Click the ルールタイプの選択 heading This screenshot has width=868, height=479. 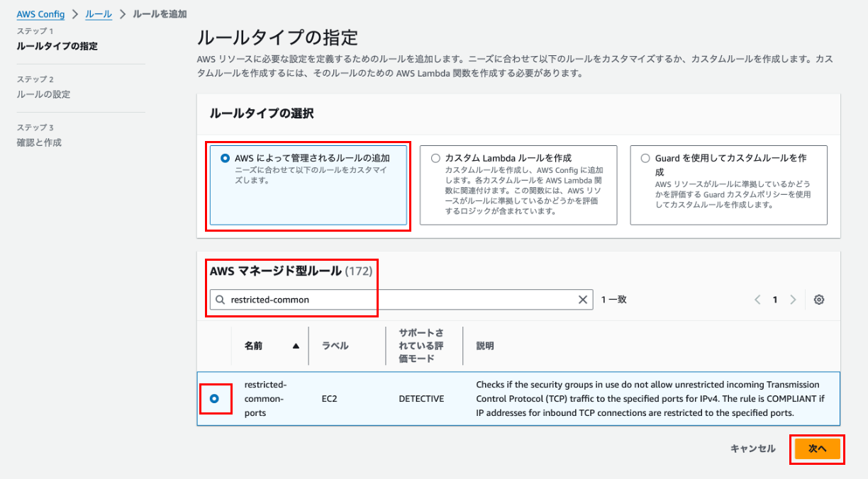pyautogui.click(x=262, y=113)
